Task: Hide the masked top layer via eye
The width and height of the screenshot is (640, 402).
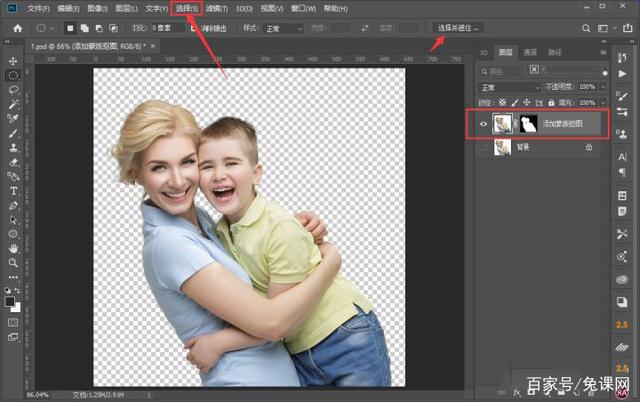Action: [x=483, y=124]
